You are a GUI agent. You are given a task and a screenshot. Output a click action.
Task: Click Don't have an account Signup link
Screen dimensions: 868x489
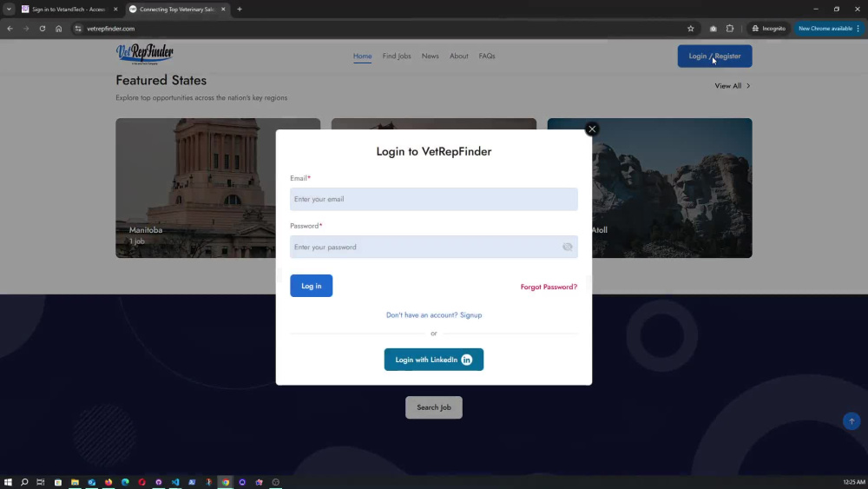point(433,315)
